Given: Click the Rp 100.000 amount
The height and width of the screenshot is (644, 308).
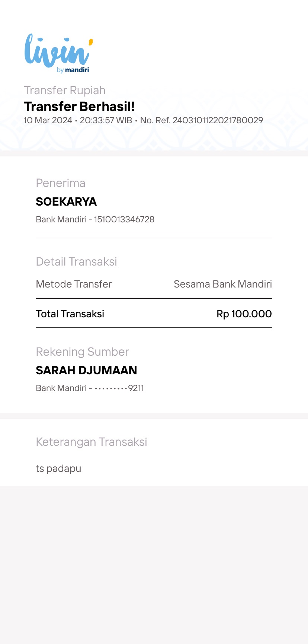Looking at the screenshot, I should pyautogui.click(x=244, y=314).
